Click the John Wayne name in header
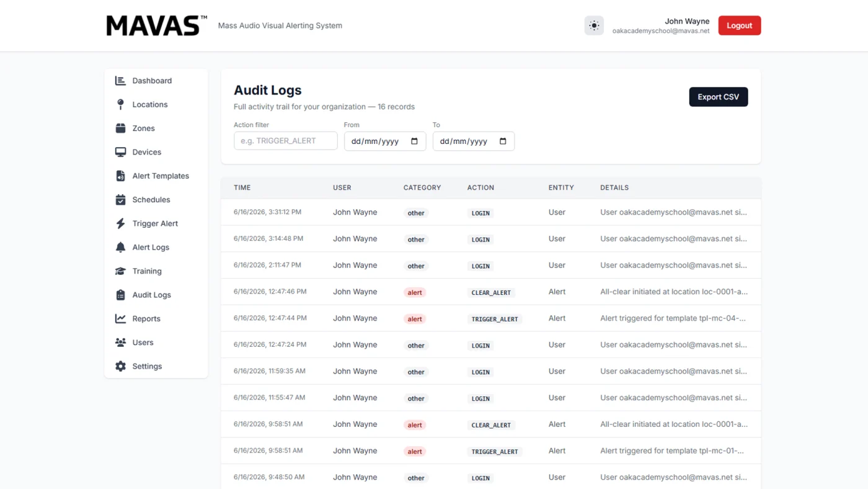The width and height of the screenshot is (868, 489). pos(687,21)
